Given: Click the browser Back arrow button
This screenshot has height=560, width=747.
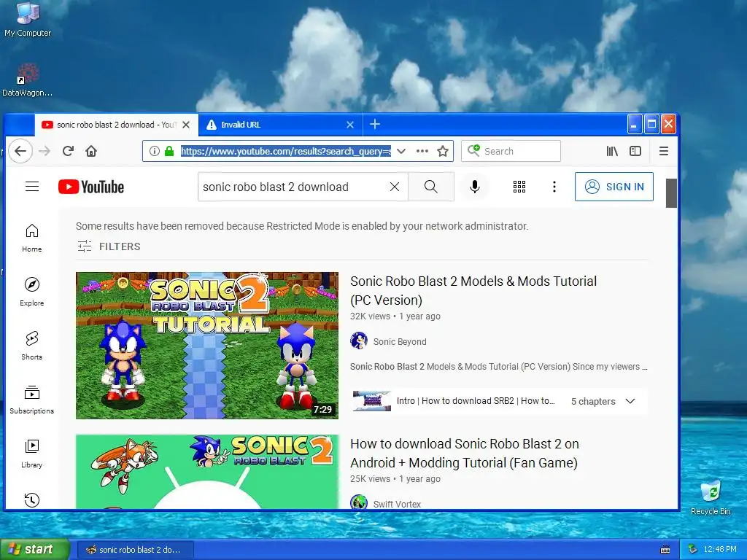Looking at the screenshot, I should tap(20, 151).
